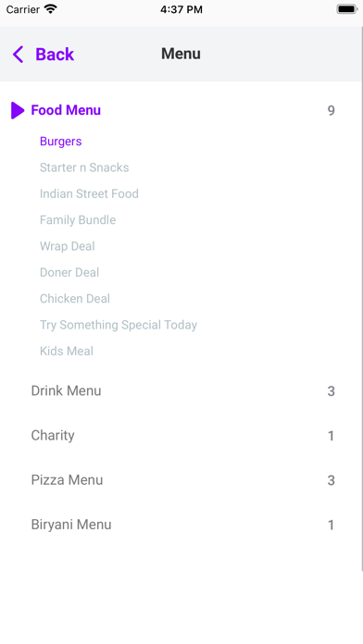Tap the Food Menu count badge 9
The height and width of the screenshot is (644, 363).
[x=331, y=110]
